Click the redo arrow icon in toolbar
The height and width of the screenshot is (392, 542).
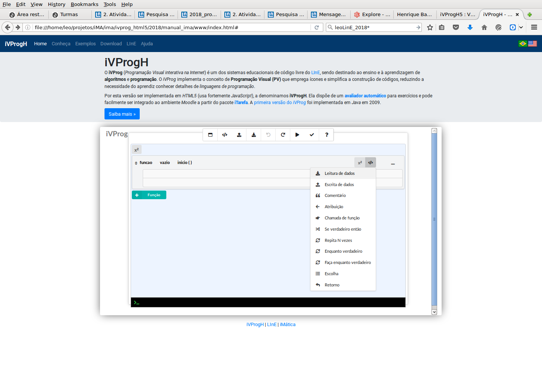pyautogui.click(x=283, y=135)
